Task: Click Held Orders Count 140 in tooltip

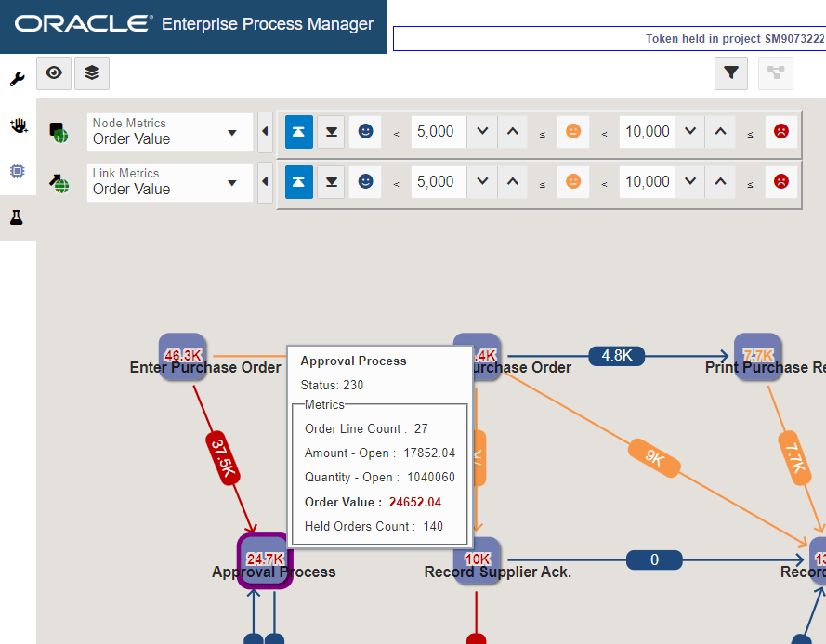Action: pyautogui.click(x=374, y=527)
